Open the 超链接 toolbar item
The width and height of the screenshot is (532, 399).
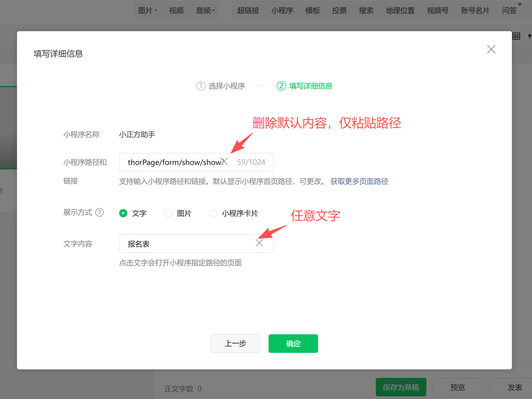pos(248,11)
